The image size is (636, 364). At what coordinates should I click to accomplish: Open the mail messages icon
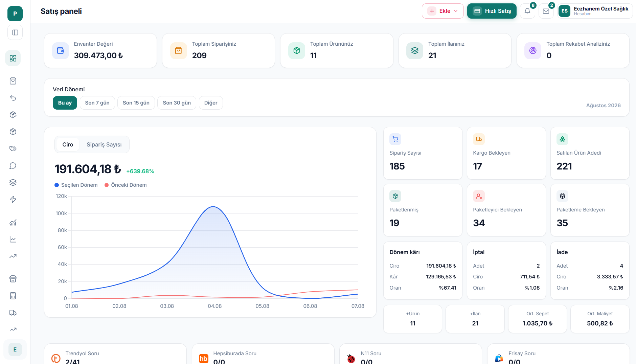click(x=546, y=11)
